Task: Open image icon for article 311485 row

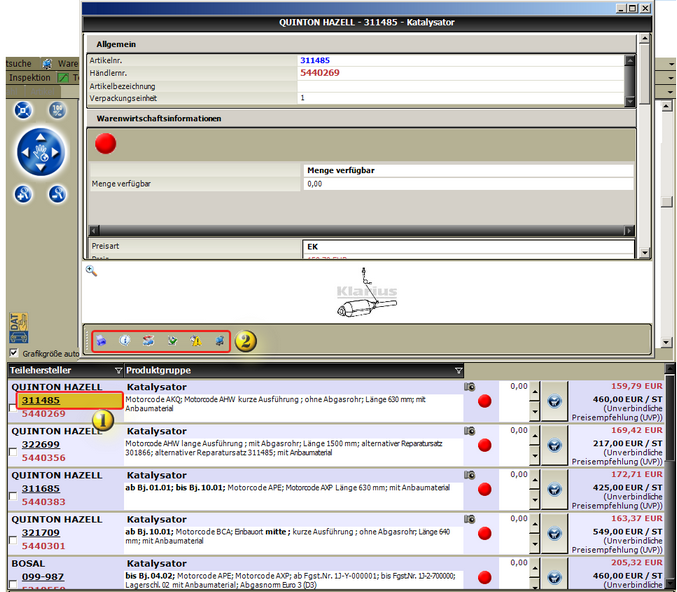Action: click(x=470, y=387)
